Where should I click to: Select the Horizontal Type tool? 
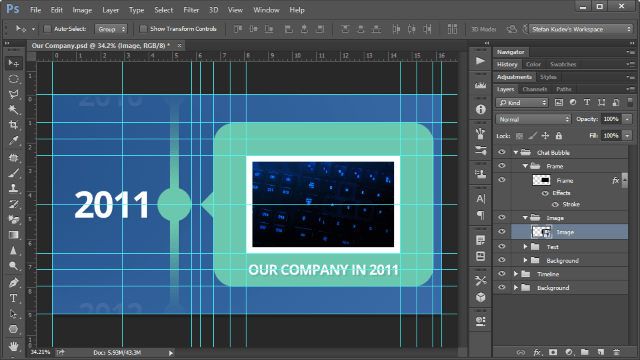point(13,298)
